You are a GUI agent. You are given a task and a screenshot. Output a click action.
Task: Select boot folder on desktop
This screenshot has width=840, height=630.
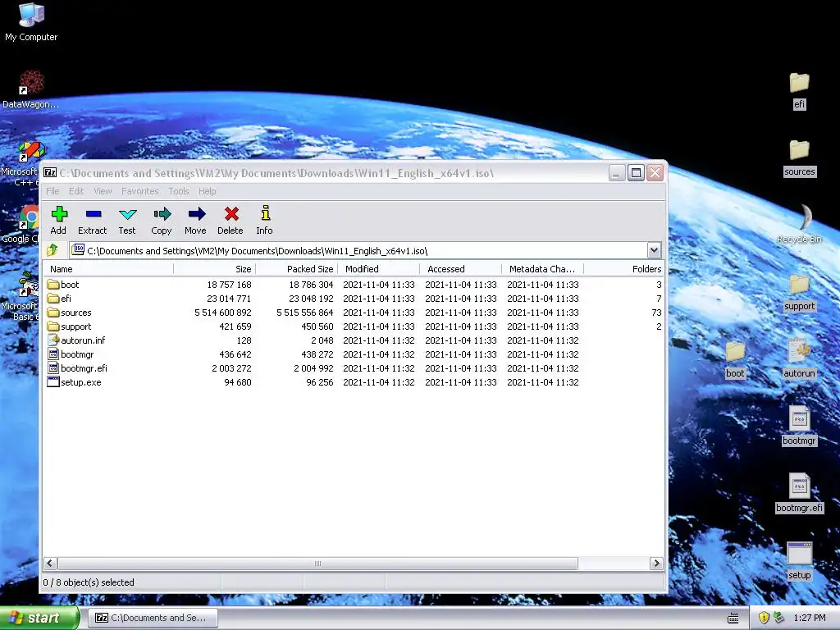(735, 360)
